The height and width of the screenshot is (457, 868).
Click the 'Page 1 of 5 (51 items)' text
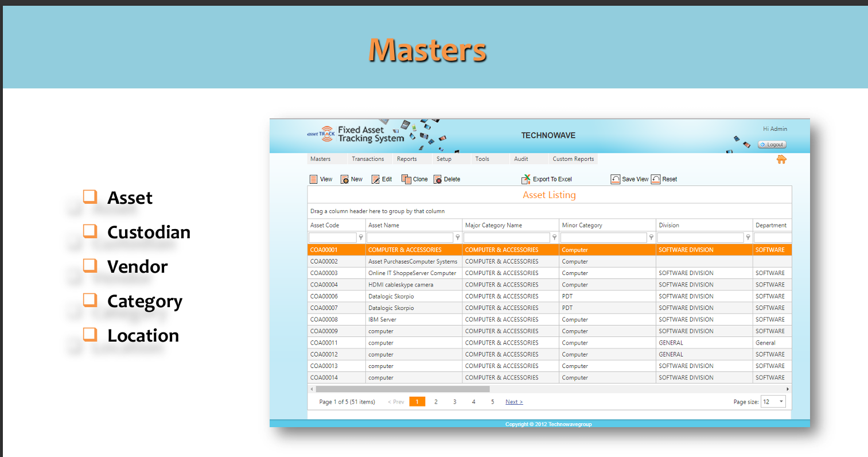(x=347, y=402)
